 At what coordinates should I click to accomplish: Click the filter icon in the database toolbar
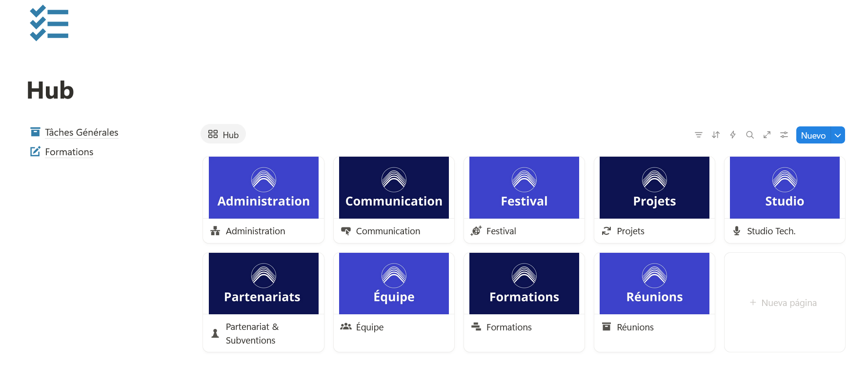(x=699, y=135)
